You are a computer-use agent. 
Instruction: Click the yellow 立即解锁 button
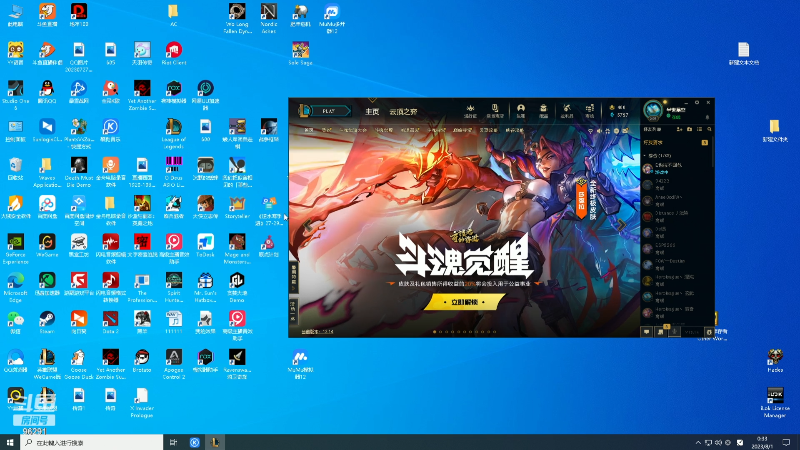[464, 302]
